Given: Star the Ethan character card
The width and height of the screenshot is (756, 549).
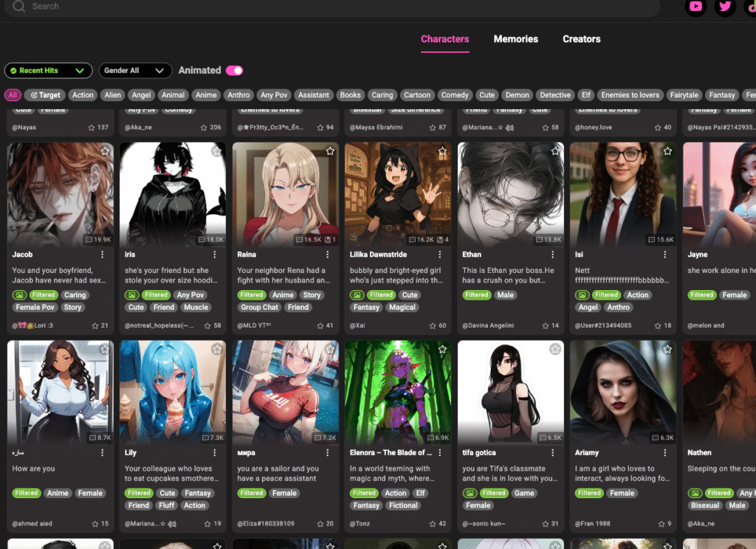Looking at the screenshot, I should click(554, 151).
